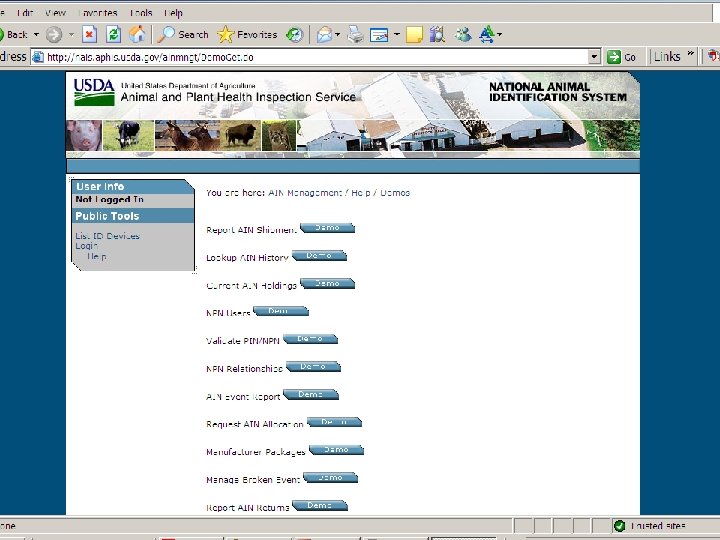Click Demo button for NPN Users
The width and height of the screenshot is (720, 540).
tap(281, 311)
